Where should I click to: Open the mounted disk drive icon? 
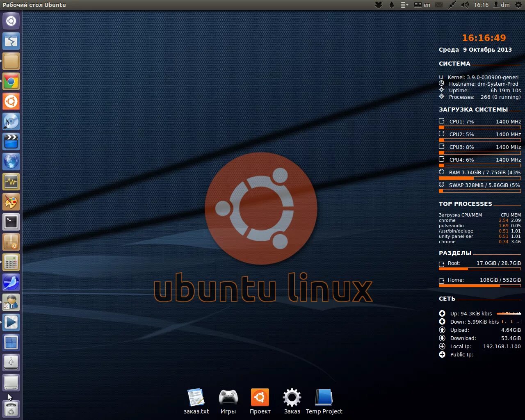(x=11, y=383)
